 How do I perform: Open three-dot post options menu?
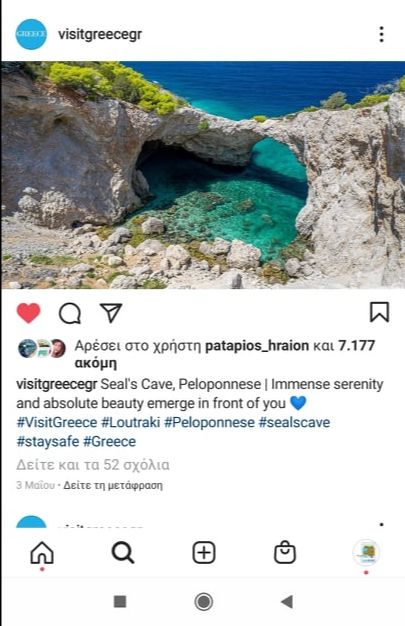pos(381,34)
